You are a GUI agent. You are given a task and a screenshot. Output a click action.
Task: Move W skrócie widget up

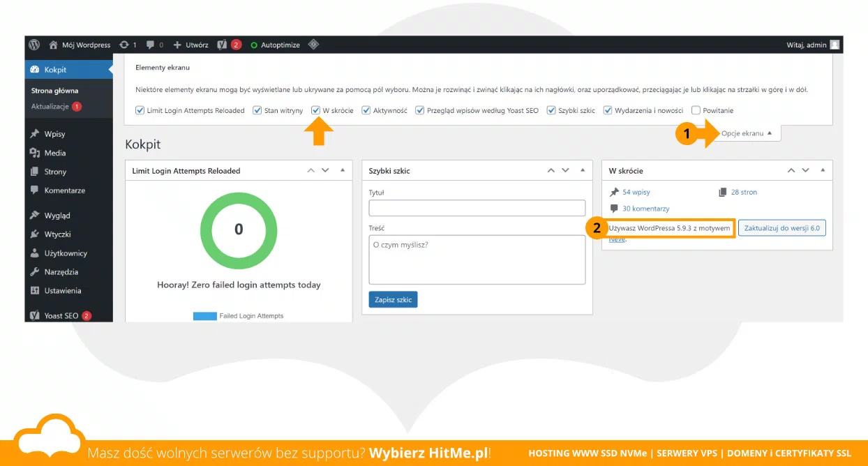(791, 170)
